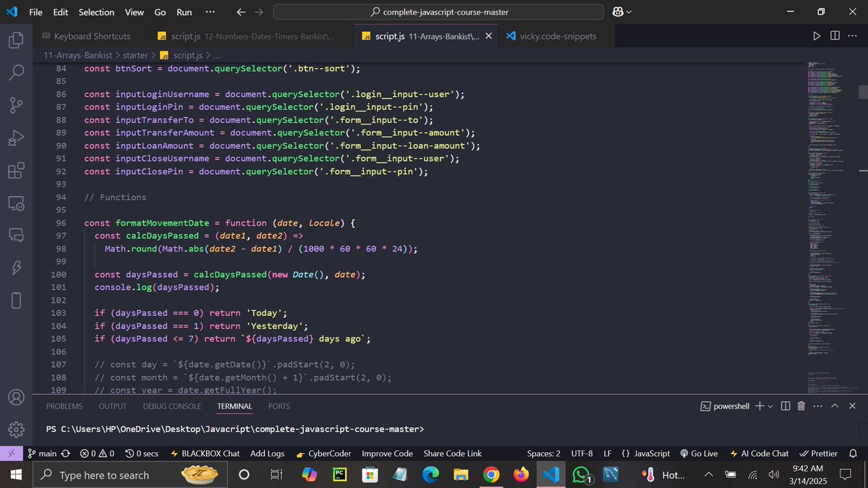Open the Go menu

pyautogui.click(x=160, y=12)
